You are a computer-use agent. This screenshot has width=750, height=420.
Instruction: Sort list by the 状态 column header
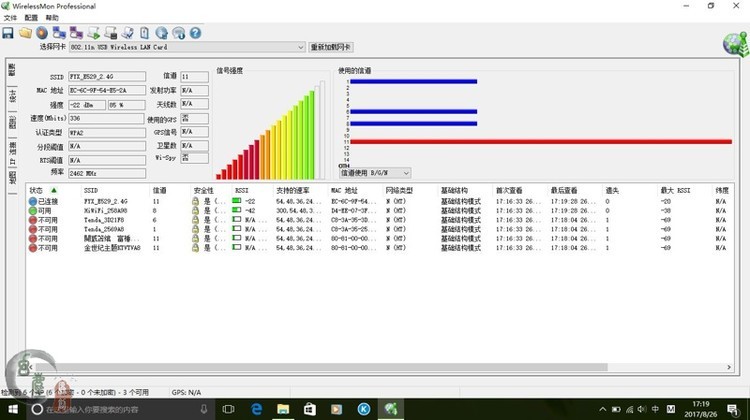pyautogui.click(x=36, y=190)
